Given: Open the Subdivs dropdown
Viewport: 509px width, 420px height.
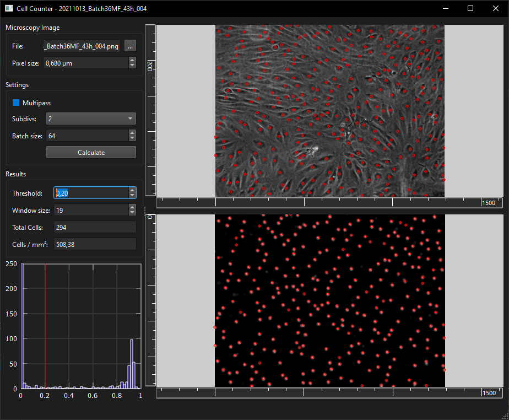Looking at the screenshot, I should point(91,119).
